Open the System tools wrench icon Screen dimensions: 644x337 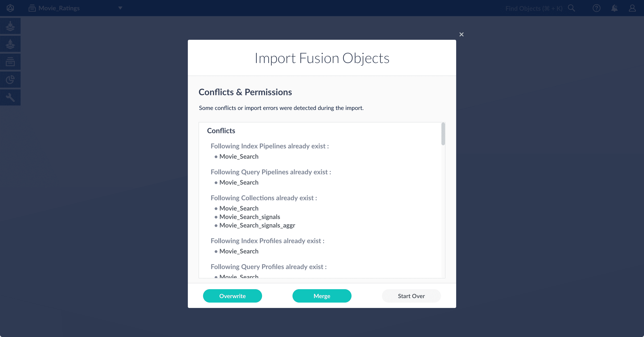(10, 97)
